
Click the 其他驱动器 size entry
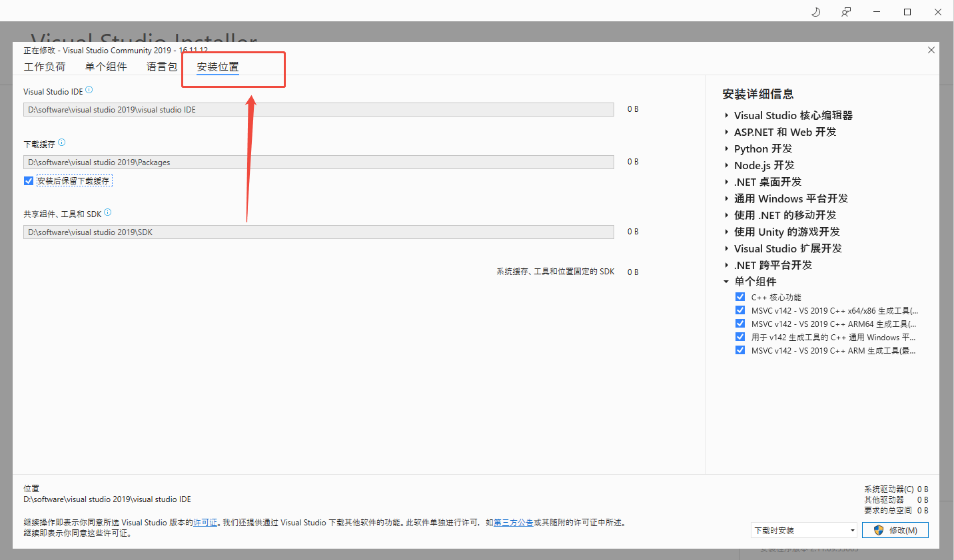point(896,499)
